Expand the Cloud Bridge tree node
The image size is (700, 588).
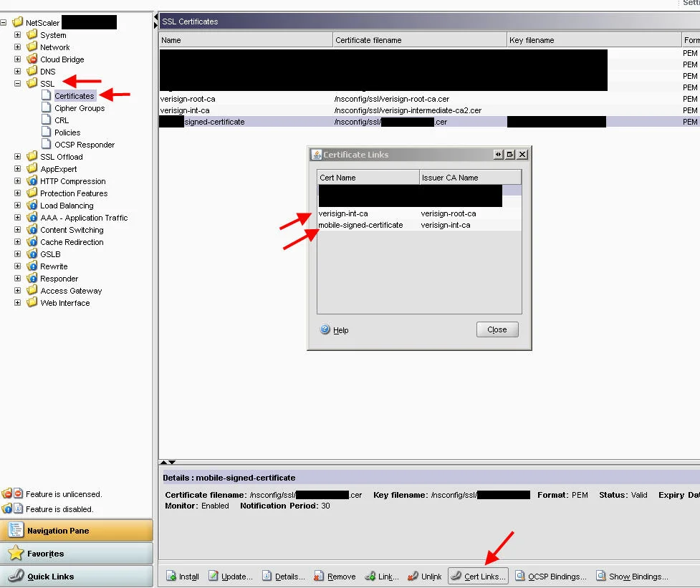click(17, 59)
